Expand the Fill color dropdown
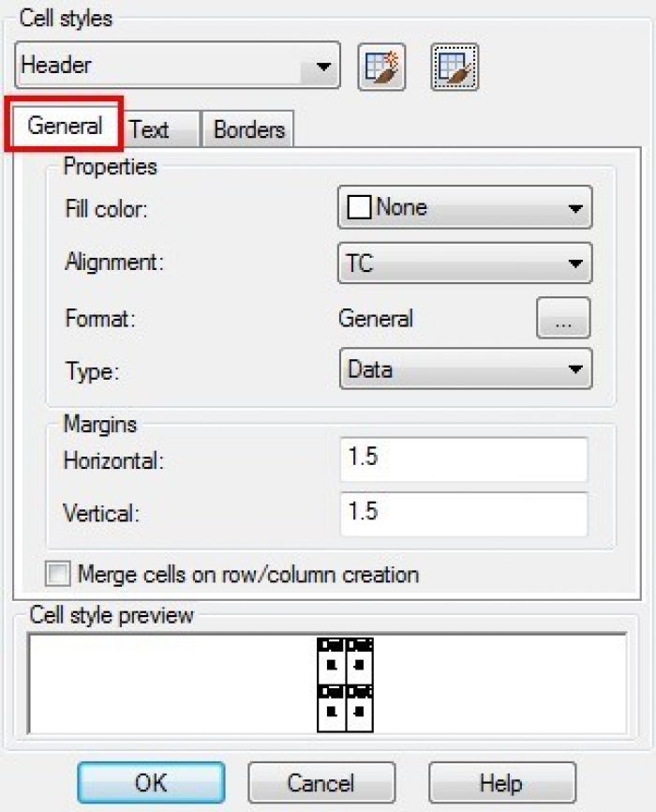The width and height of the screenshot is (656, 812). click(x=465, y=207)
